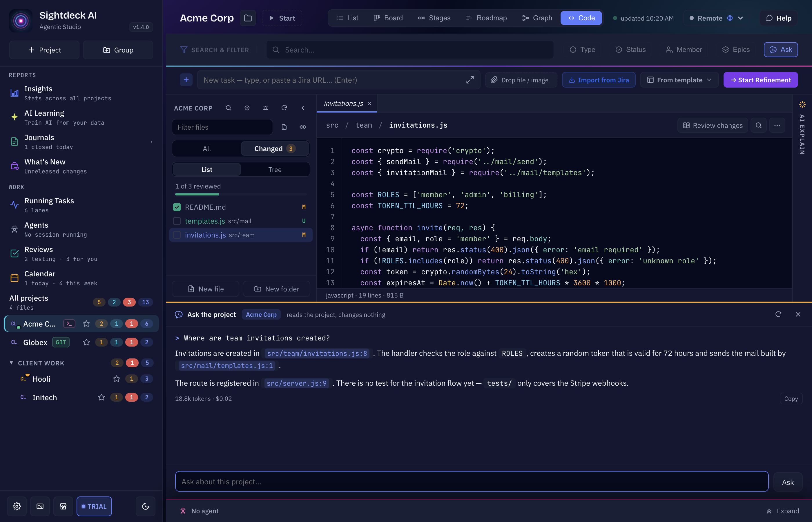Open the Acme Corp folder icon
The image size is (812, 522).
248,18
